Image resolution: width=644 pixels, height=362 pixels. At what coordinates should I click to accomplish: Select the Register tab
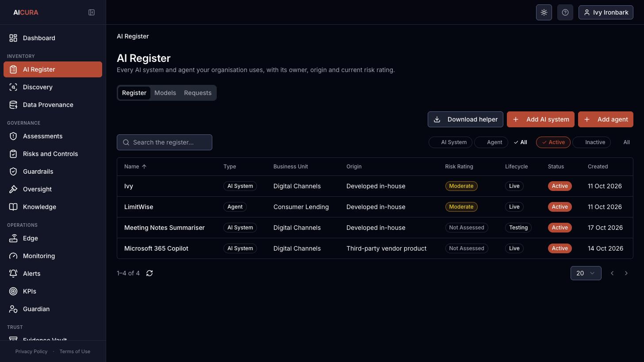[x=134, y=93]
